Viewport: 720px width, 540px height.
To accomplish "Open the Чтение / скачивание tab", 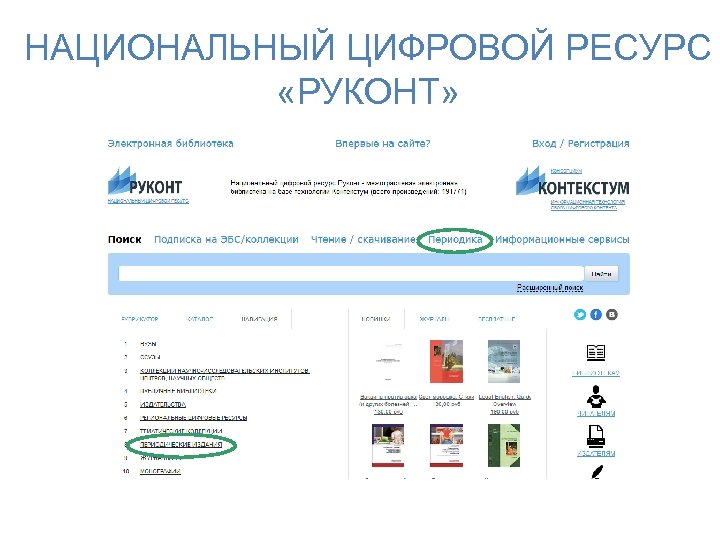I will 363,239.
